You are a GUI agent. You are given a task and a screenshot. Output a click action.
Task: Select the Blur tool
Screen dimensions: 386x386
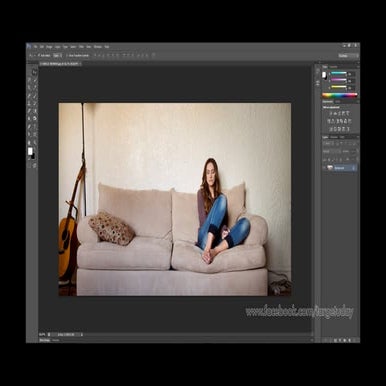click(29, 118)
